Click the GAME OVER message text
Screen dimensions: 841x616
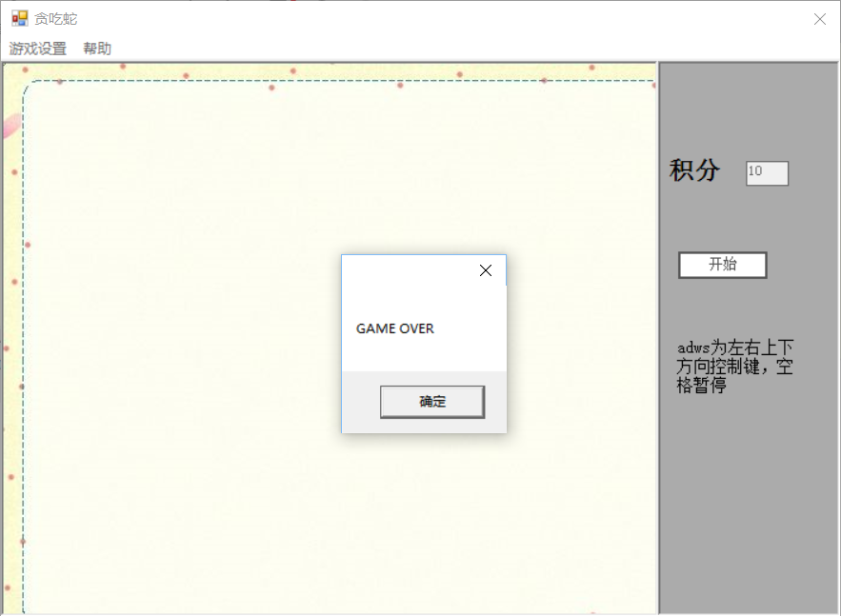(394, 328)
